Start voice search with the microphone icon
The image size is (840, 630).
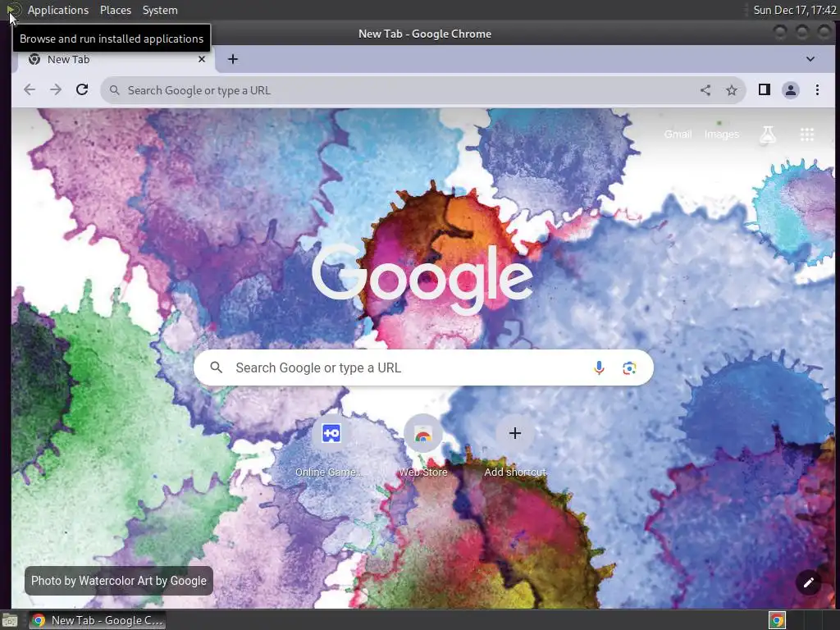pos(599,367)
